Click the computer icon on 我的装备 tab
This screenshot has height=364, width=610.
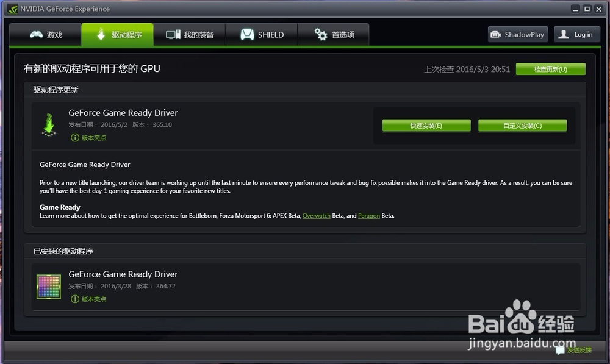173,35
